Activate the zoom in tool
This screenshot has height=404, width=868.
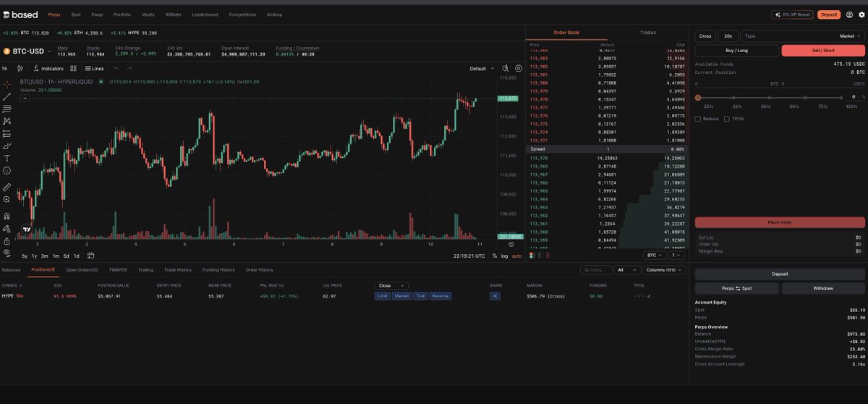[7, 199]
